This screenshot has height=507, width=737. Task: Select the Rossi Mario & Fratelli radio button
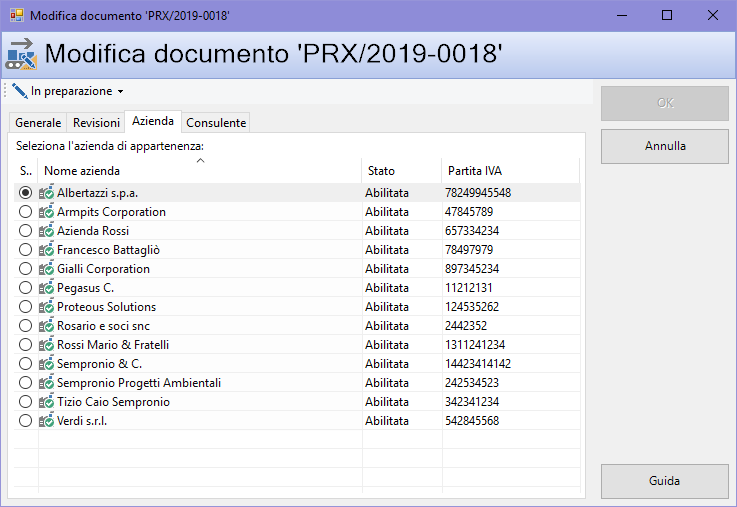[25, 345]
